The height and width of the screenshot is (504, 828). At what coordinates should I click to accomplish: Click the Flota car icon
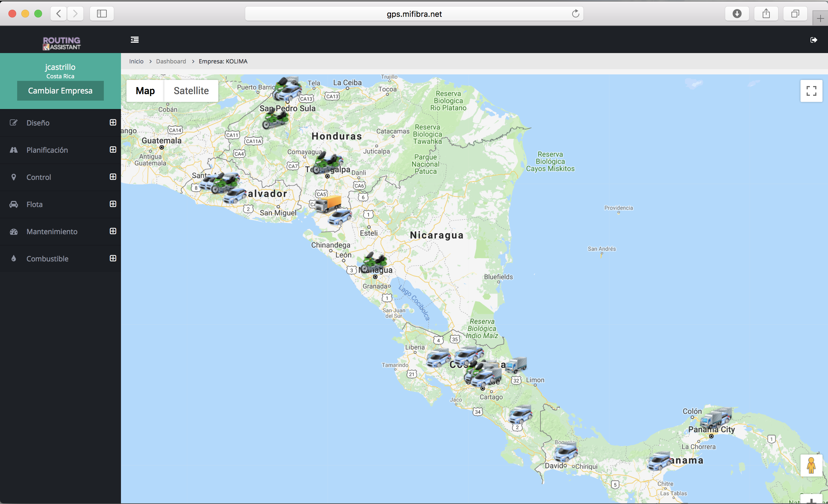[14, 204]
